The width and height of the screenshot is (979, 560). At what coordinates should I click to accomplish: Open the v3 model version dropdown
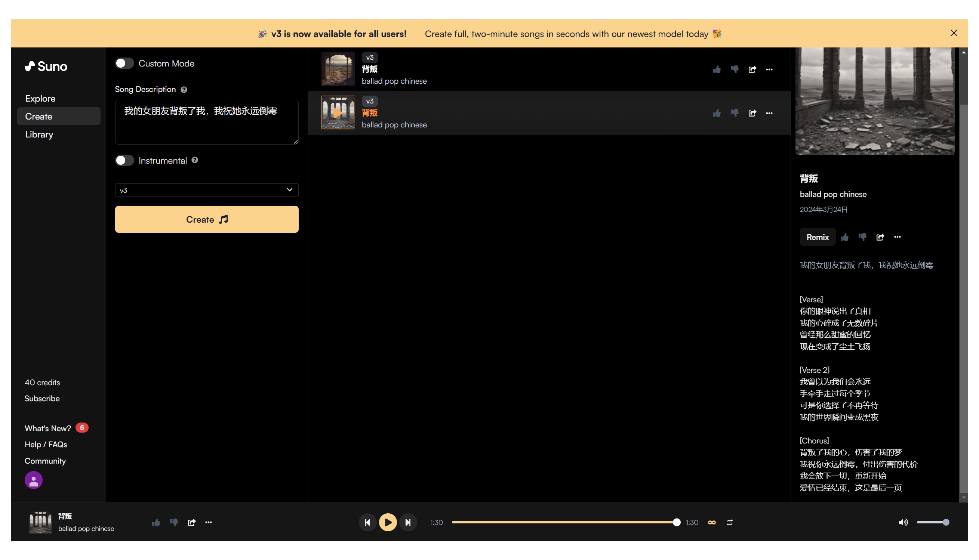click(207, 190)
